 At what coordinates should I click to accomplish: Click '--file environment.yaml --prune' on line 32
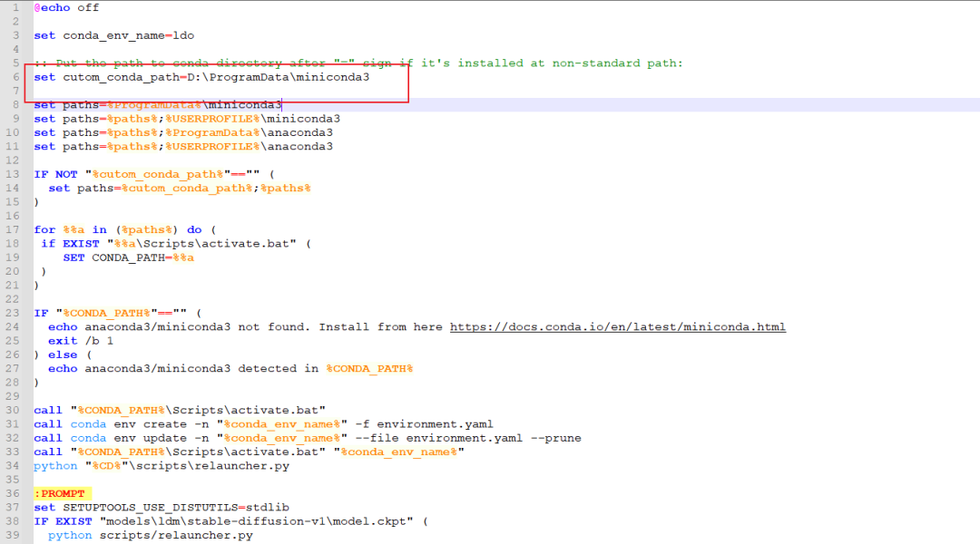[468, 438]
